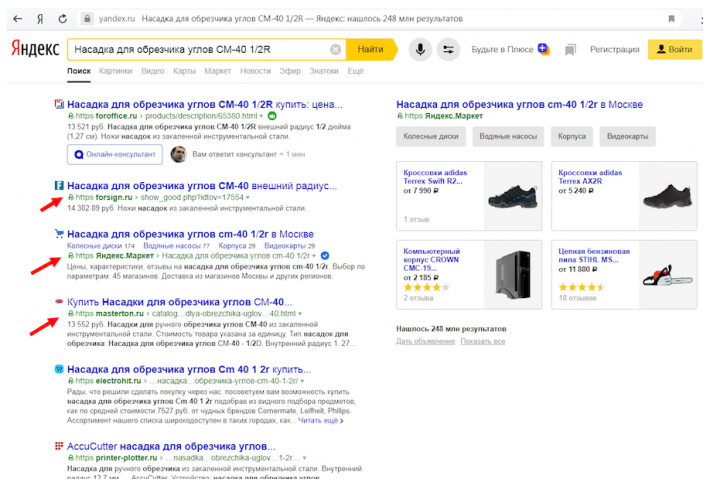Screen dimensions: 712x492
Task: Click the Yandex home icon in address bar
Action: pyautogui.click(x=40, y=19)
